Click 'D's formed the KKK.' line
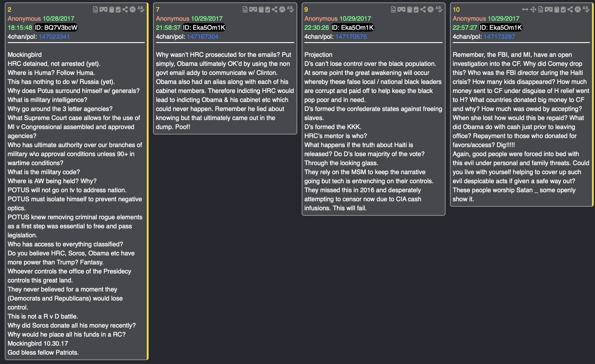 pos(333,127)
